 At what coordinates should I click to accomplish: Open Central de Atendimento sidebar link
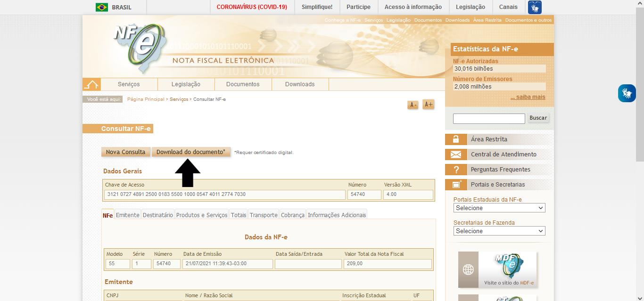tap(504, 155)
